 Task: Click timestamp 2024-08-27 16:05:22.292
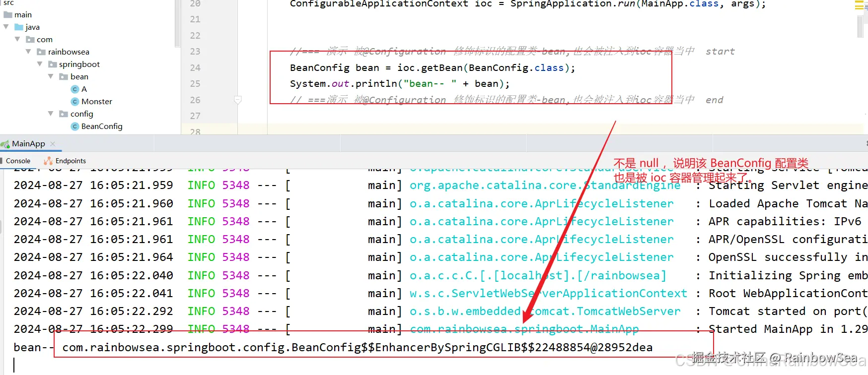tap(93, 312)
